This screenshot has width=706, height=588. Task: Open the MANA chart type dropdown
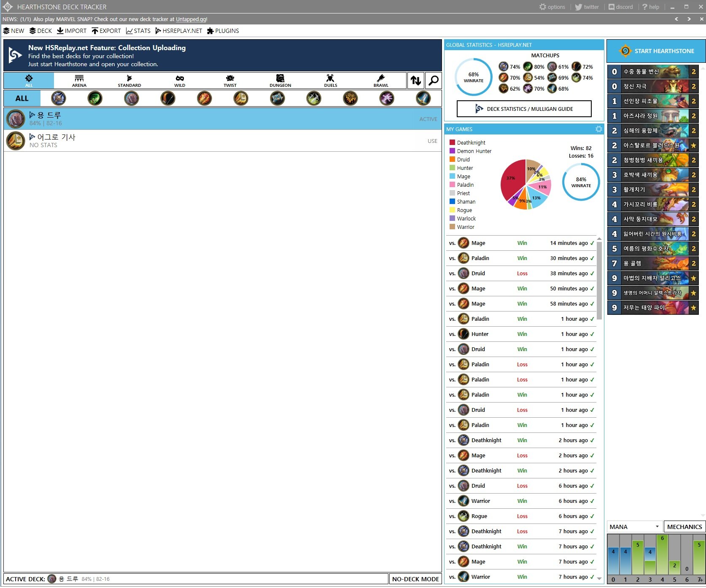(x=634, y=526)
